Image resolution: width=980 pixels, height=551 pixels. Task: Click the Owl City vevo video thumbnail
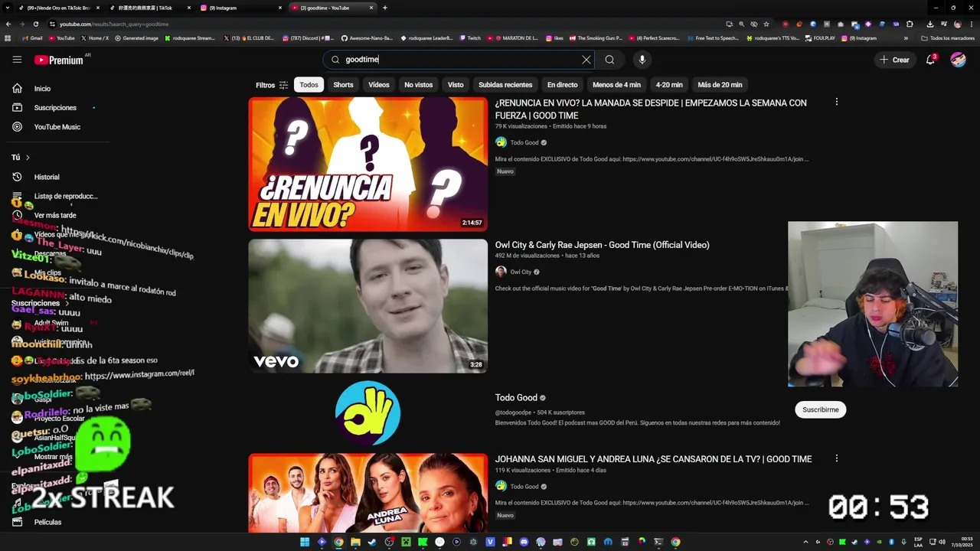coord(367,306)
